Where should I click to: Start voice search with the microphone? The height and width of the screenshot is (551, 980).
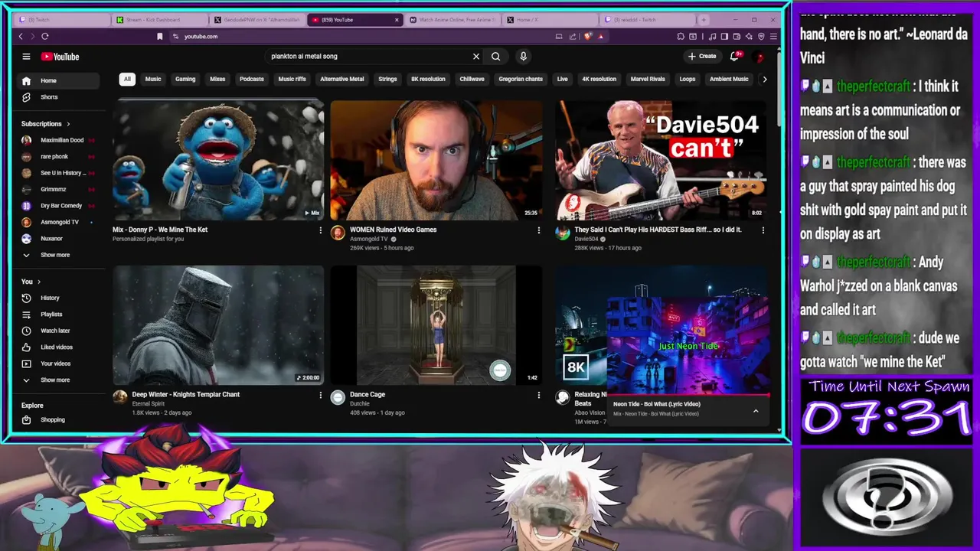pos(524,56)
